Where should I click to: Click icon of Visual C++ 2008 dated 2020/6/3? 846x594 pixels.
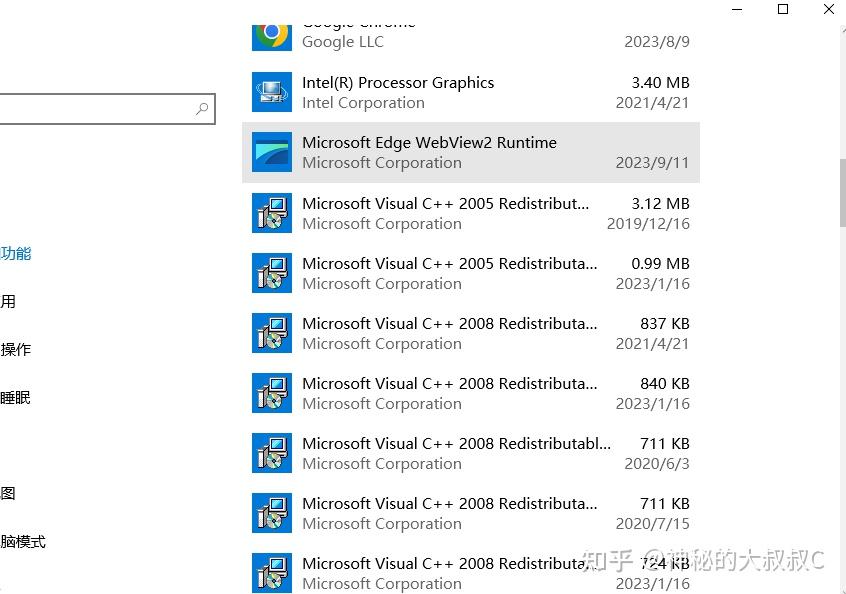[271, 453]
